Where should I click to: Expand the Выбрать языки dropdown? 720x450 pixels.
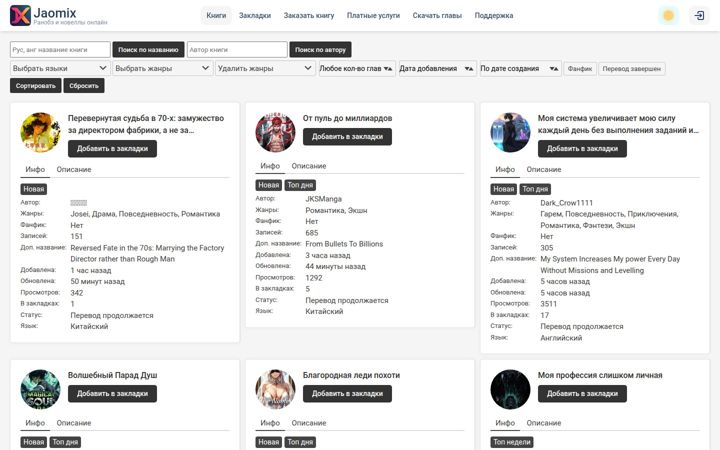60,68
